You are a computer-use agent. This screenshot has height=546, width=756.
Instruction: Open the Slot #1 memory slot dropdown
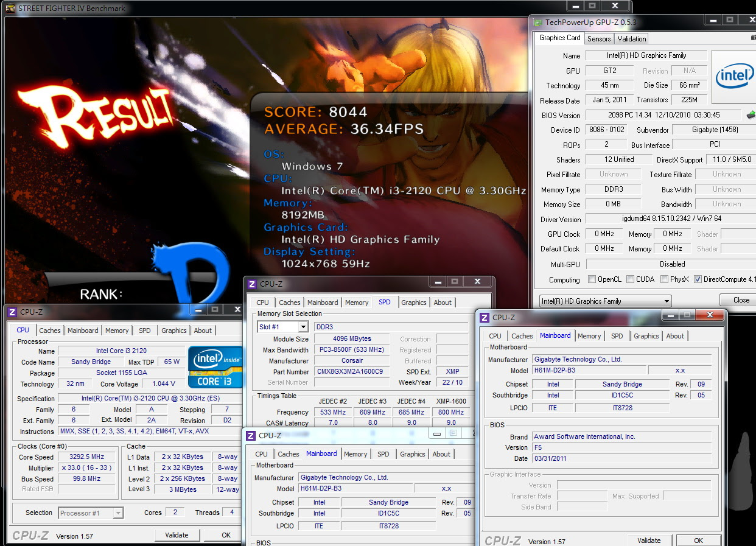(x=284, y=327)
